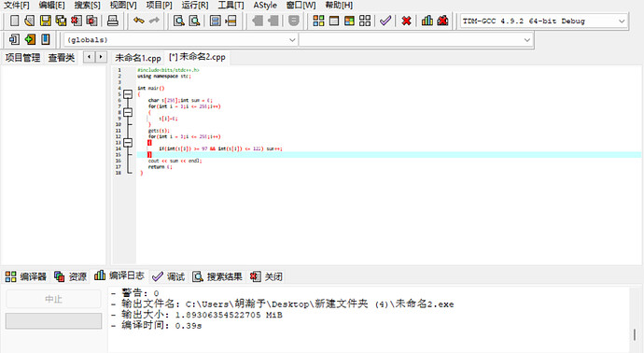Undo the last edit
This screenshot has width=644, height=353.
click(139, 21)
